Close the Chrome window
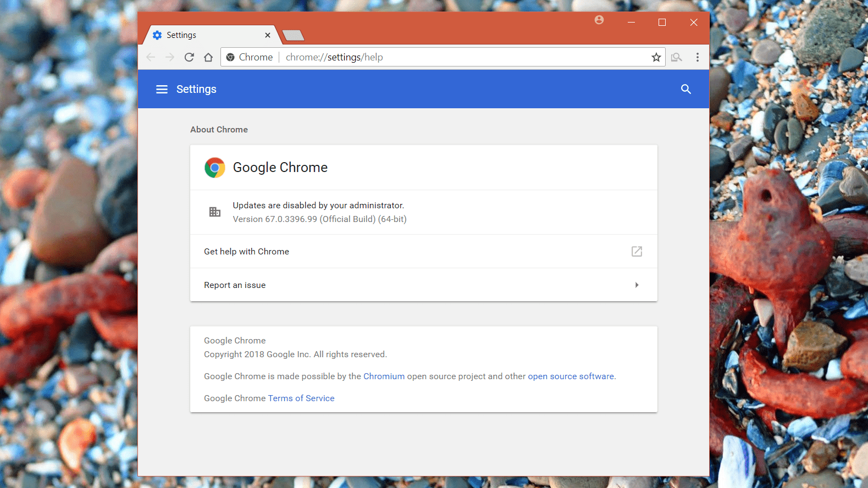Image resolution: width=868 pixels, height=488 pixels. [694, 22]
